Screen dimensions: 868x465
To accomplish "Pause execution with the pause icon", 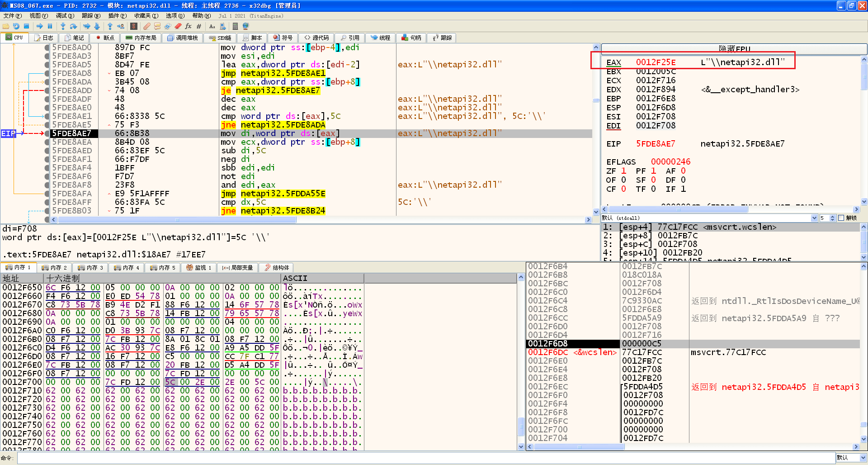I will pos(50,26).
